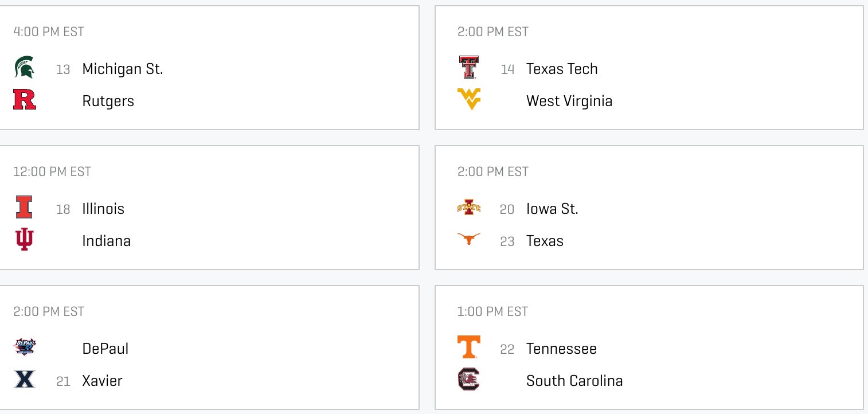Image resolution: width=868 pixels, height=414 pixels.
Task: Click the West Virginia WV logo
Action: click(468, 99)
